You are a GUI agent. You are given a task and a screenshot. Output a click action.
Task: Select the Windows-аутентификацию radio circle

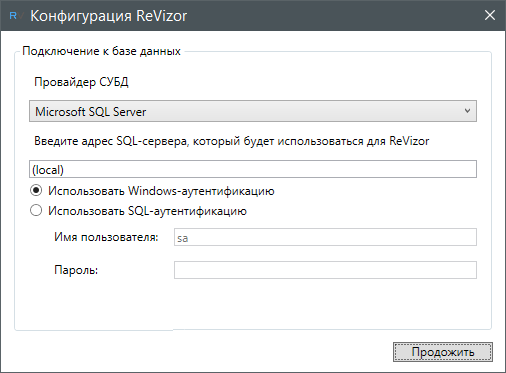(x=36, y=191)
